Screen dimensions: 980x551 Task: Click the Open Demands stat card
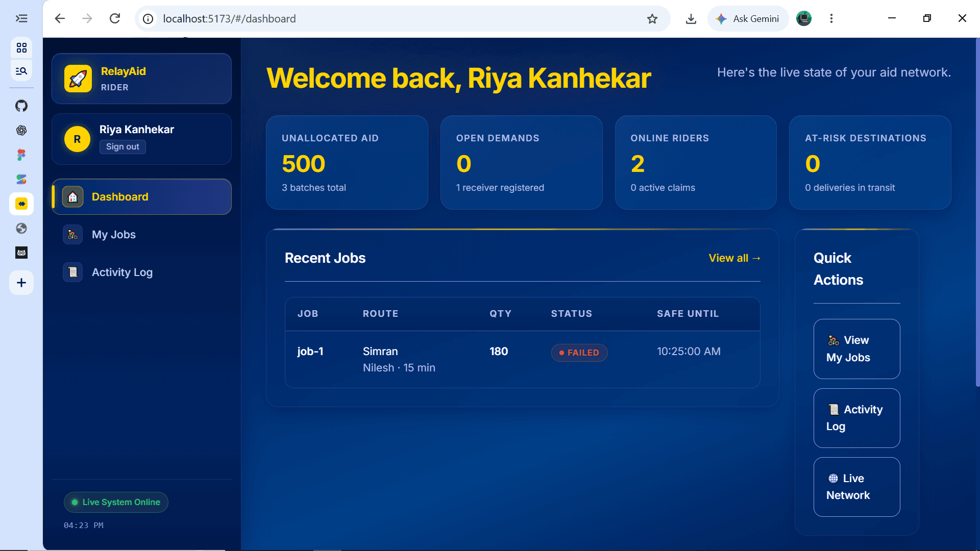[521, 163]
